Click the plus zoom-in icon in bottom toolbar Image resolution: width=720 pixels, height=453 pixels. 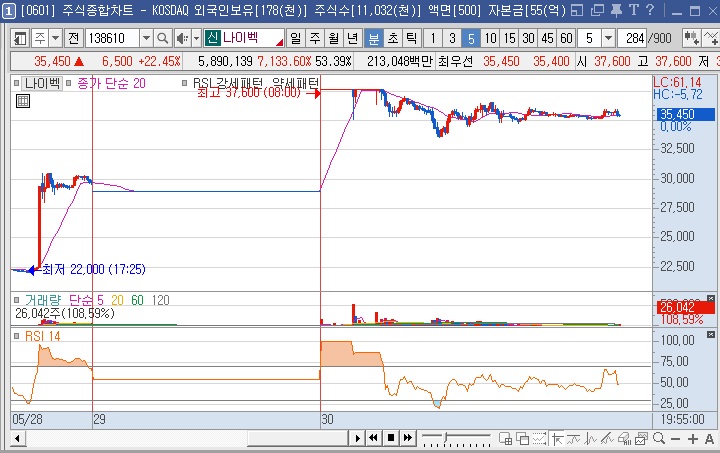(692, 439)
